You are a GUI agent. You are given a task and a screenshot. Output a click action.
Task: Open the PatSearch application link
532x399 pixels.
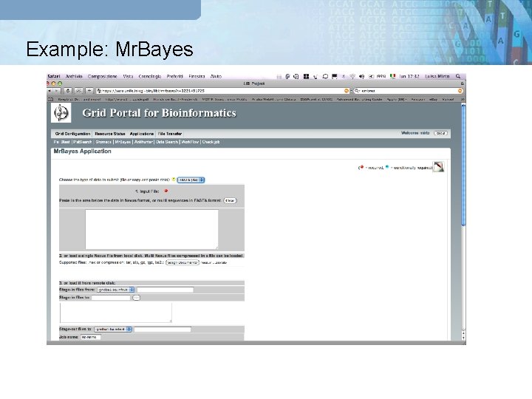83,142
